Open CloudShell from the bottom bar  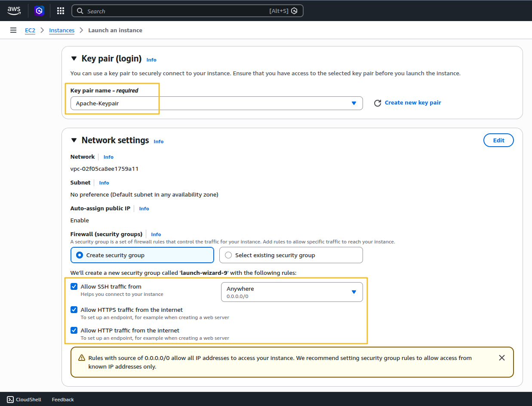24,400
